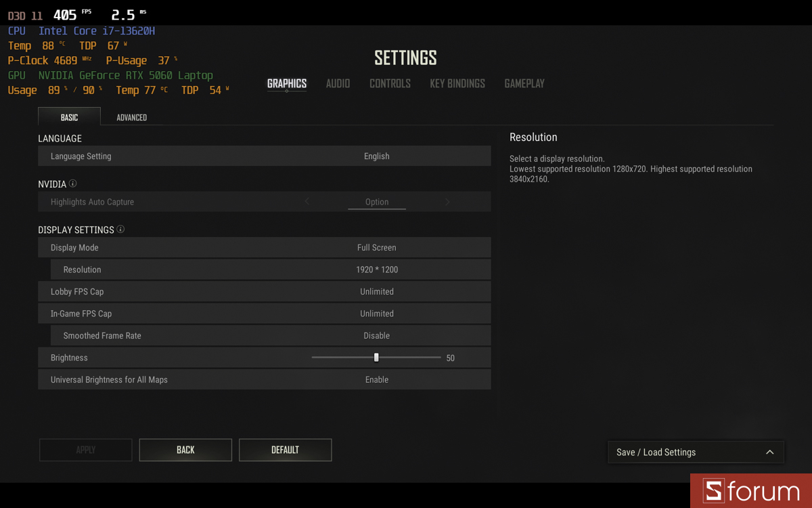Toggle Smoothed Frame Rate setting
812x508 pixels.
tap(377, 335)
